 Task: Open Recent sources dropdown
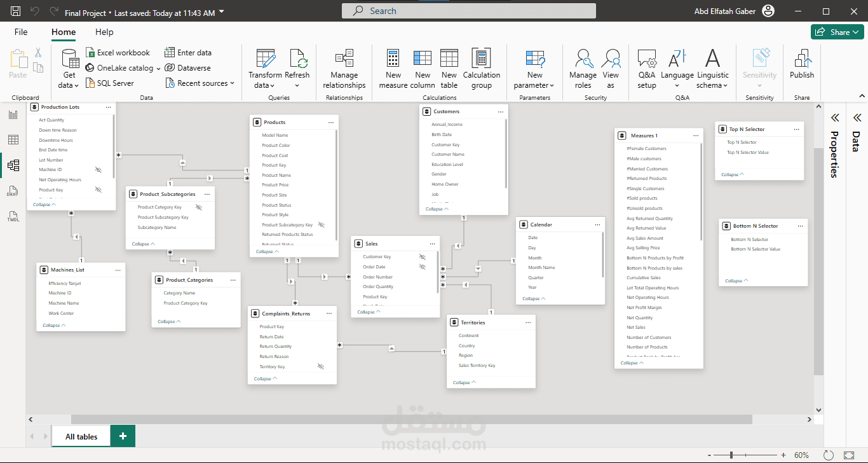pyautogui.click(x=232, y=83)
